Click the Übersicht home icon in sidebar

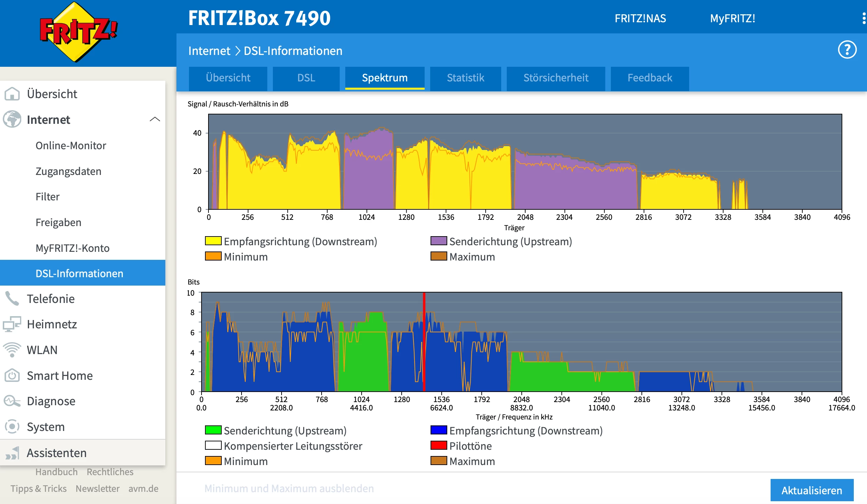[x=12, y=94]
